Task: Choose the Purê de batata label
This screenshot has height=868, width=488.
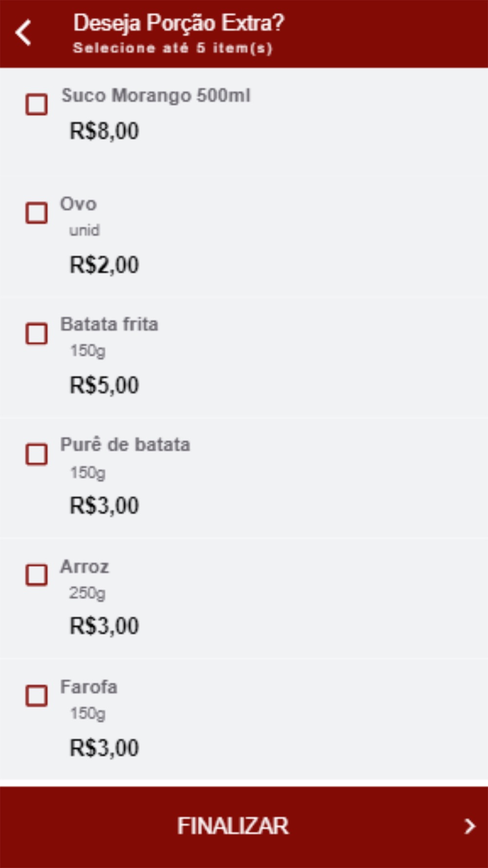Action: [125, 445]
